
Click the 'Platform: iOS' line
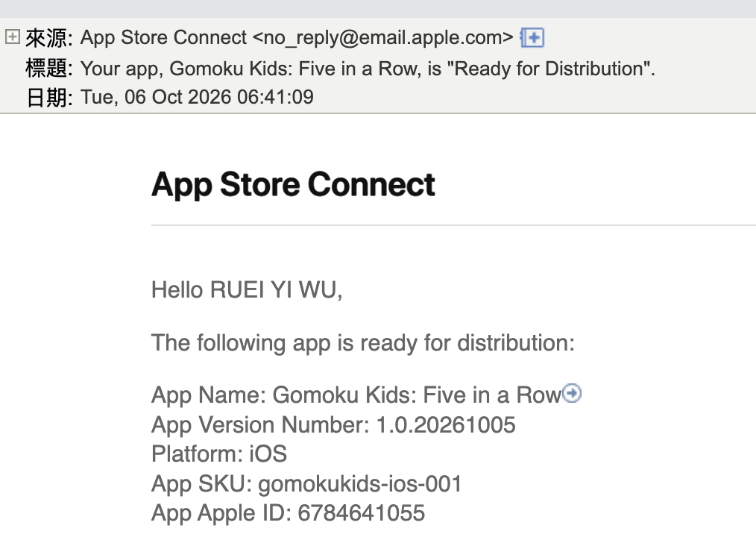tap(219, 454)
